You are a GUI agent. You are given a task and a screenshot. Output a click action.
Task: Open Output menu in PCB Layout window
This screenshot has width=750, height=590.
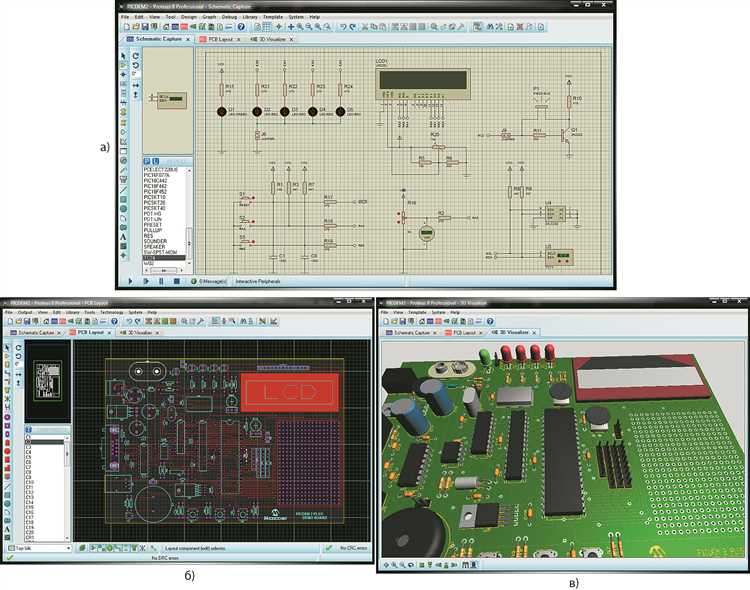25,312
